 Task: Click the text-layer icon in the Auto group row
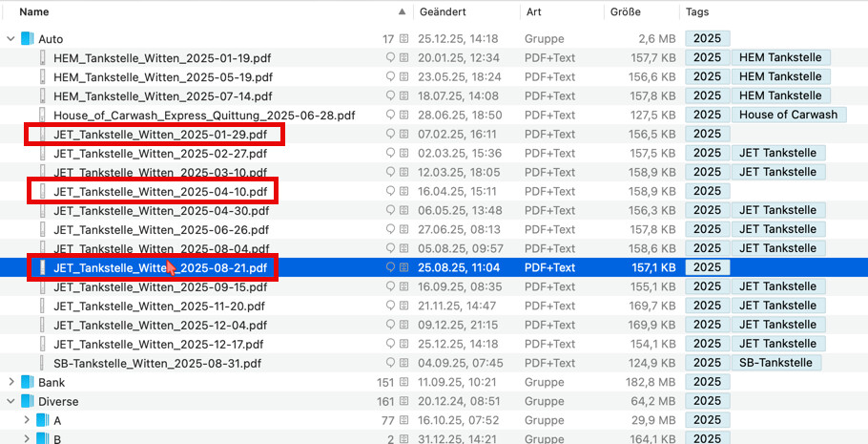(x=403, y=39)
